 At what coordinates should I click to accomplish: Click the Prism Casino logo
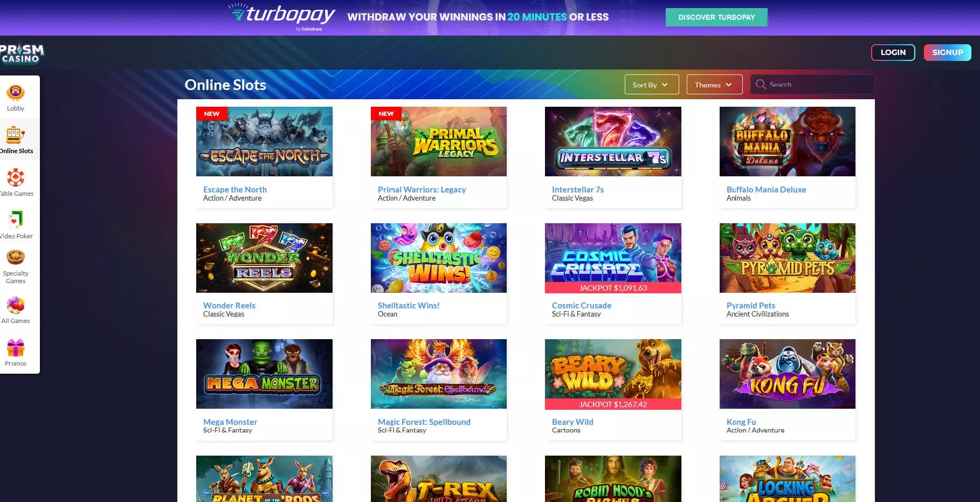point(22,53)
